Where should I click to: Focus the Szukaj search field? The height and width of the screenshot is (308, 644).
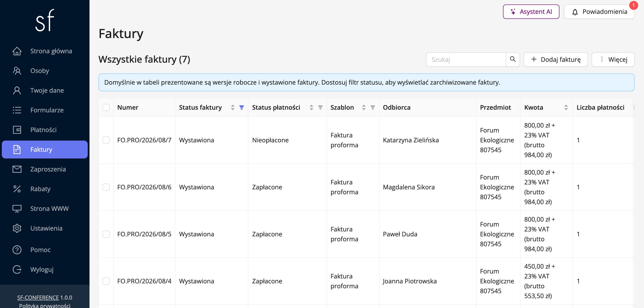pos(466,60)
